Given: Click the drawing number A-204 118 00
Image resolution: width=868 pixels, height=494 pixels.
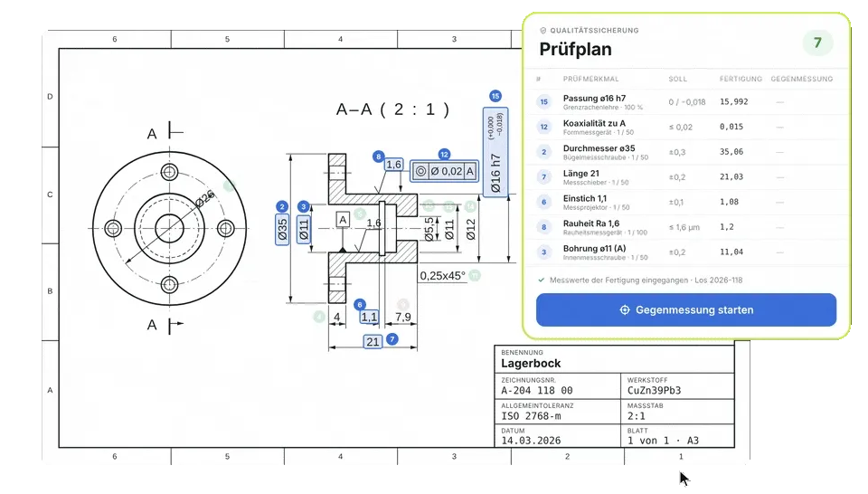Looking at the screenshot, I should [537, 391].
